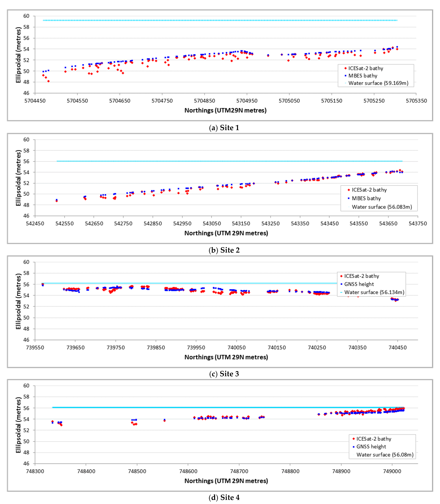Click the ICESat-2 bathy legend marker in Site 4
This screenshot has height=504, width=440.
pyautogui.click(x=354, y=439)
